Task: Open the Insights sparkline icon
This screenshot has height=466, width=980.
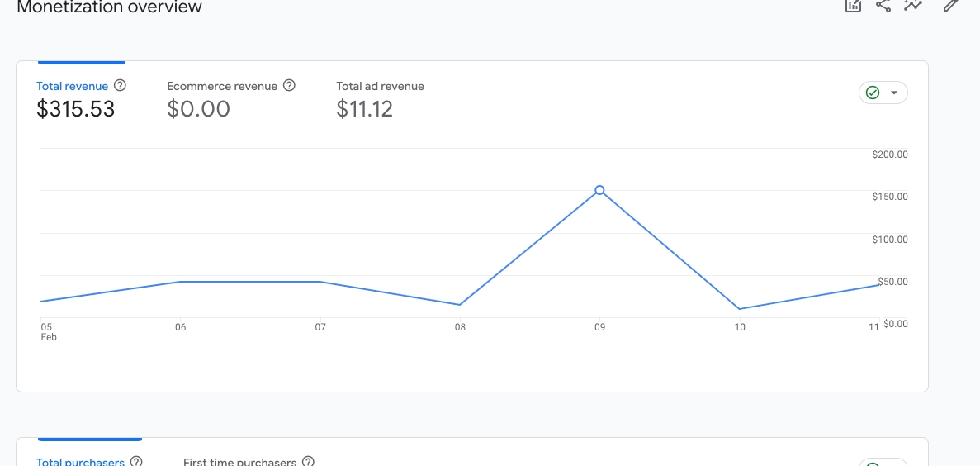Action: pos(913,5)
